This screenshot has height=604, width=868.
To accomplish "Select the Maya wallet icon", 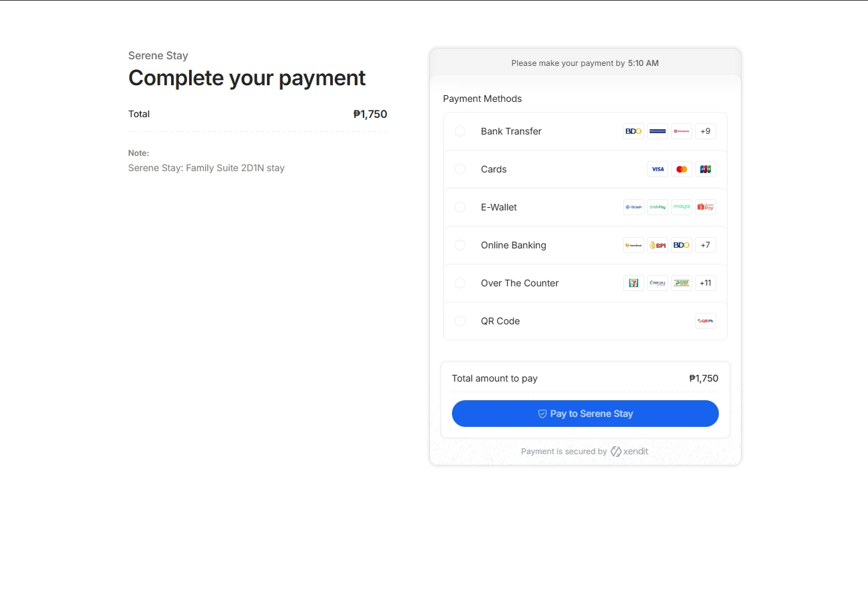I will coord(682,207).
